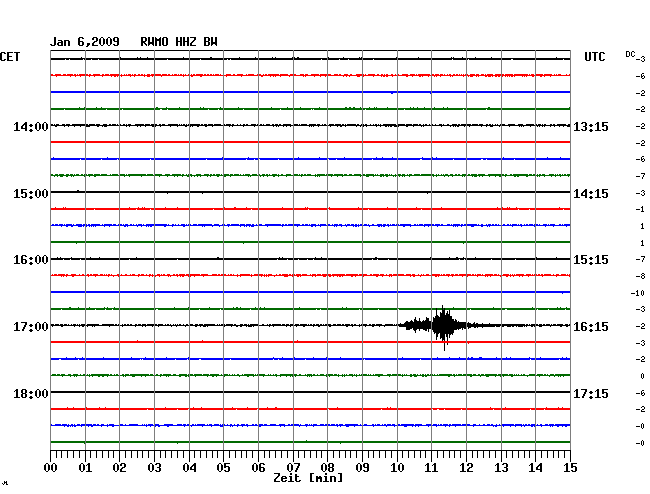Screen dimensions: 650x494
Task: Click minute tick label 12
Action: [466, 467]
